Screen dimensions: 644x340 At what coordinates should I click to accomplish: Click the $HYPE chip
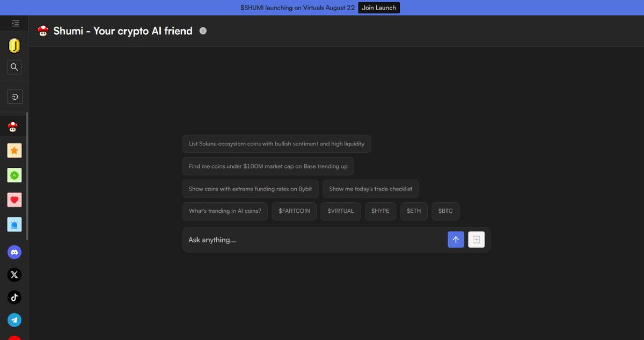tap(380, 211)
